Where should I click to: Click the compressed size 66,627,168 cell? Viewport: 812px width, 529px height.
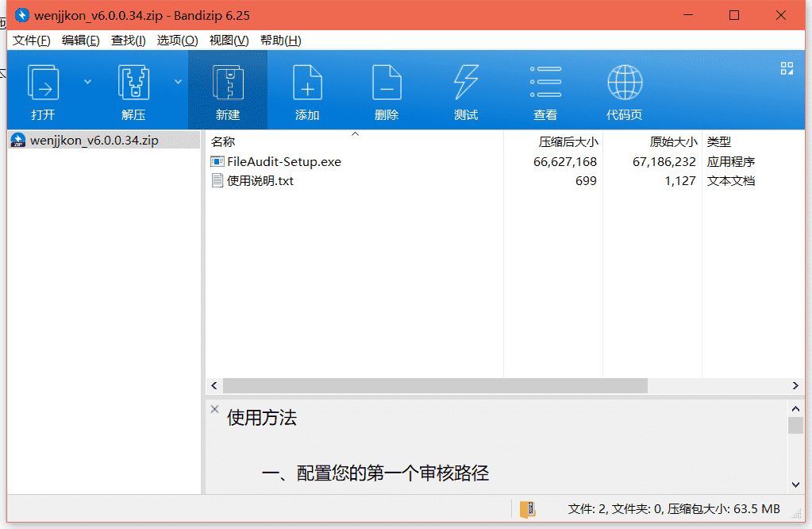pyautogui.click(x=565, y=162)
